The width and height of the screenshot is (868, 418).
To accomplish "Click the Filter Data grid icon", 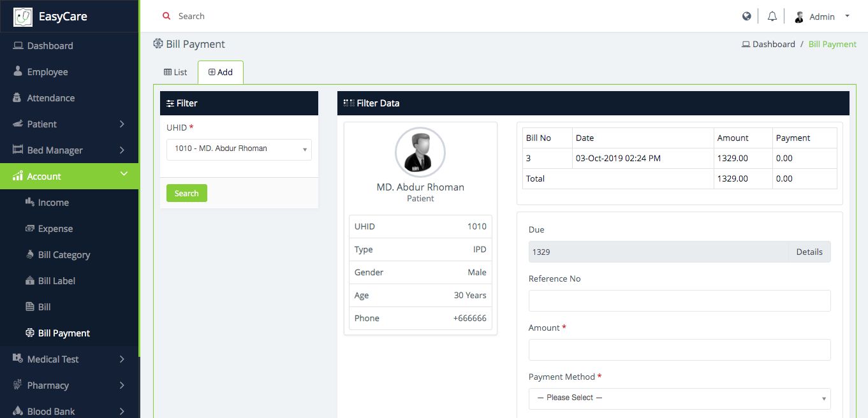I will coord(349,103).
